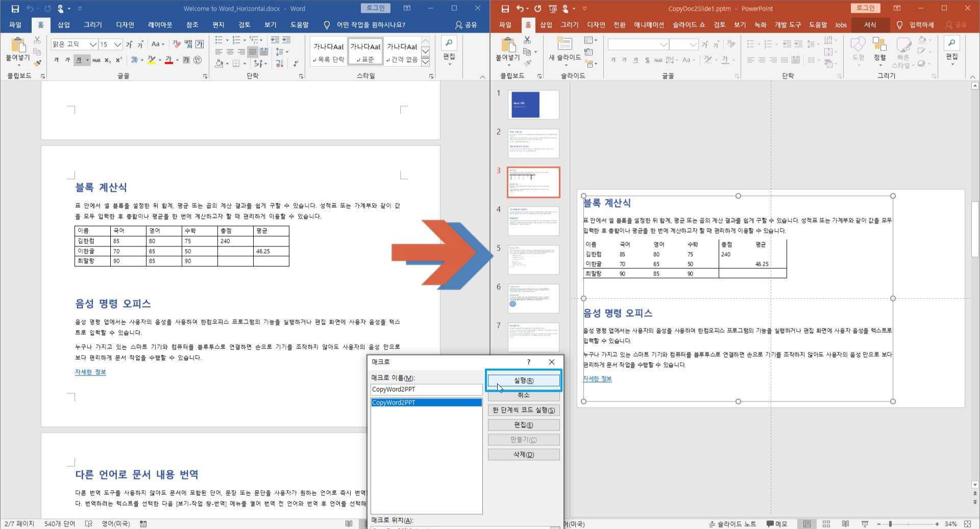Open Reading view in PowerPoint status bar
Screen dimensions: 980x529
tap(845, 524)
